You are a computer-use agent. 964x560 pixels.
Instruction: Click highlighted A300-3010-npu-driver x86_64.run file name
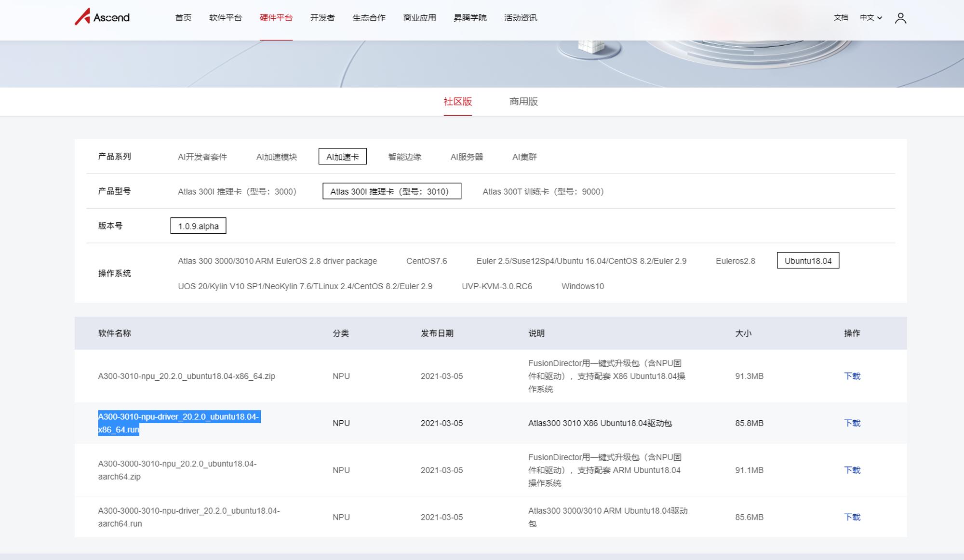[x=179, y=423]
